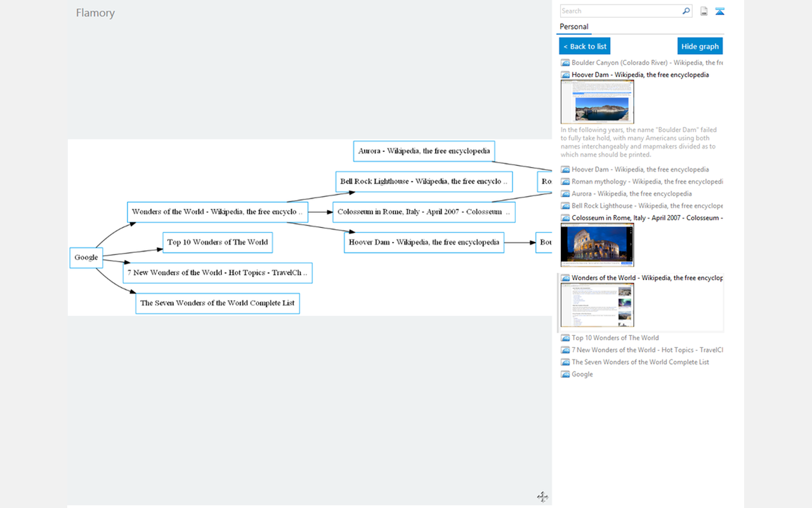Select Wonders of the World list title

tap(647, 278)
